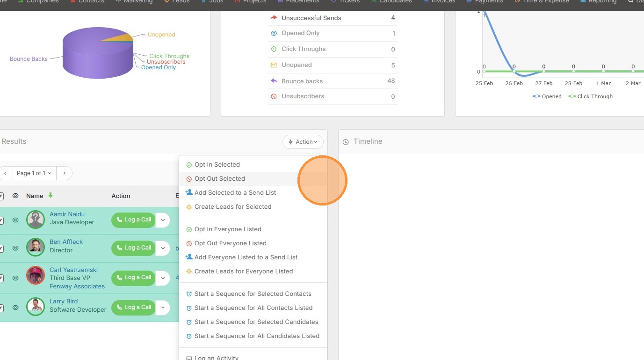Viewport: 644px width, 360px height.
Task: Click the Unopened envelope icon in stats
Action: (274, 65)
